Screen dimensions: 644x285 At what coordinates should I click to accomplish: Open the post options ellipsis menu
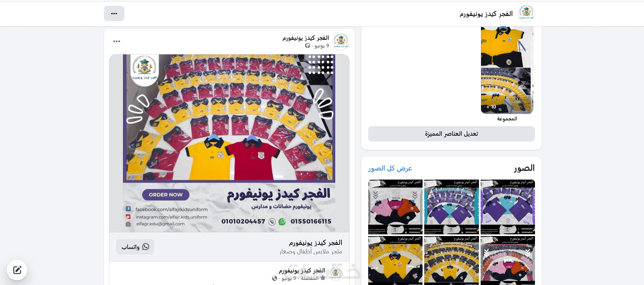tap(117, 41)
